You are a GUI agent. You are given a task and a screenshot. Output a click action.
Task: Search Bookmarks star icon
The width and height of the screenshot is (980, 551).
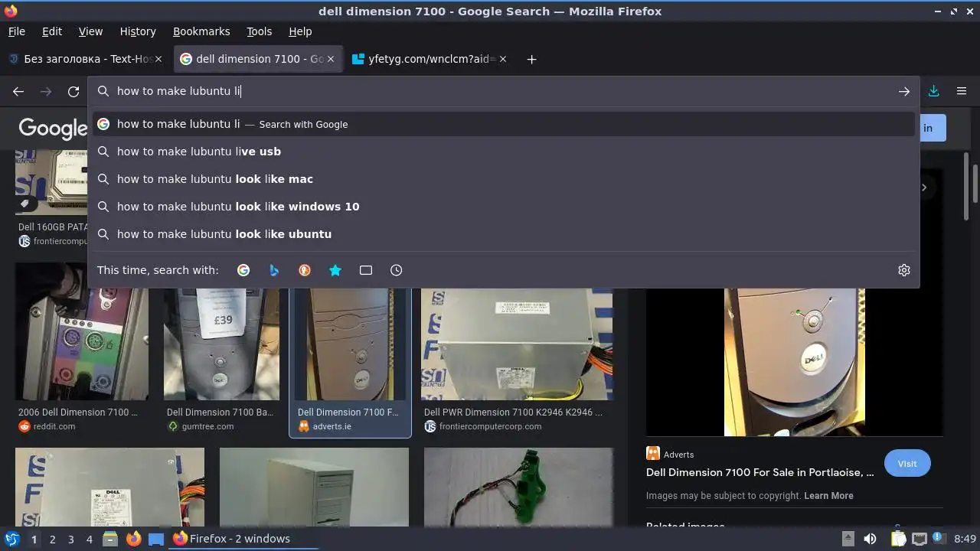pyautogui.click(x=335, y=270)
